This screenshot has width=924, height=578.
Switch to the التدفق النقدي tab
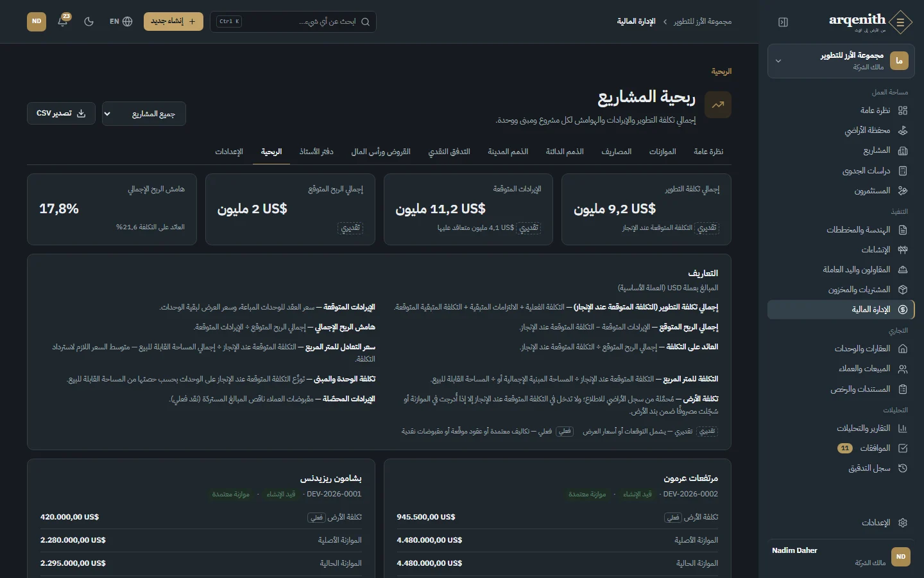[x=449, y=152]
